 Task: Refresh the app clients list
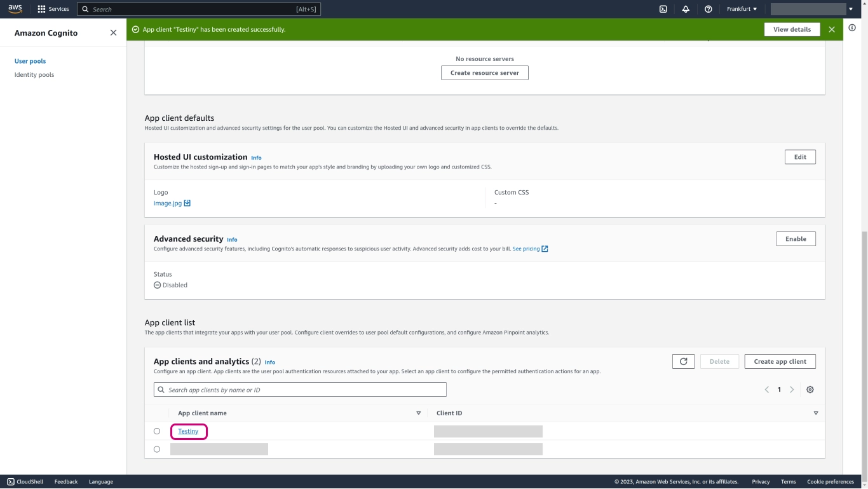pos(683,361)
